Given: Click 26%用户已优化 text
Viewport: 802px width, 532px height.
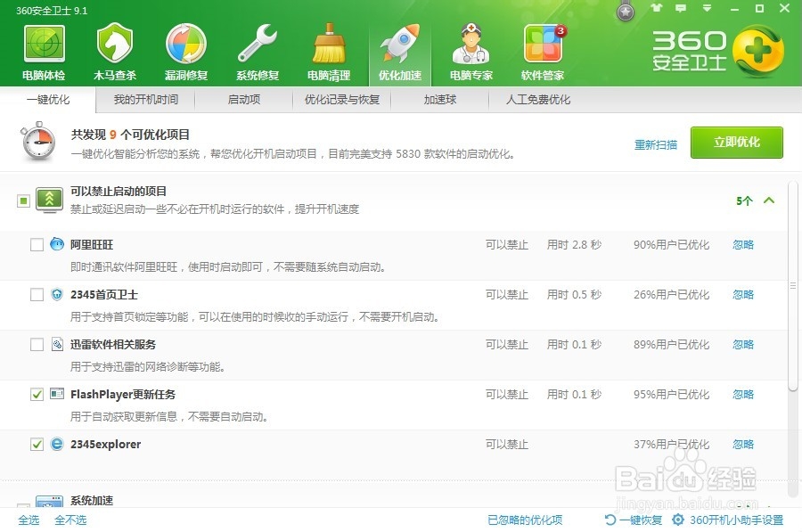Looking at the screenshot, I should [672, 295].
